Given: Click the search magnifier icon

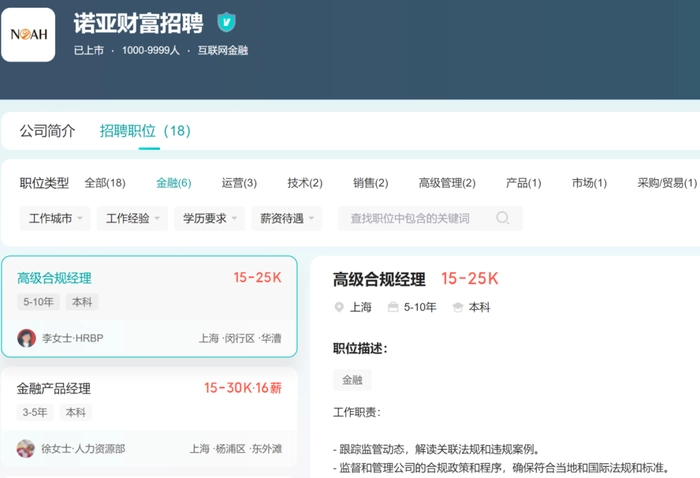Looking at the screenshot, I should (503, 218).
